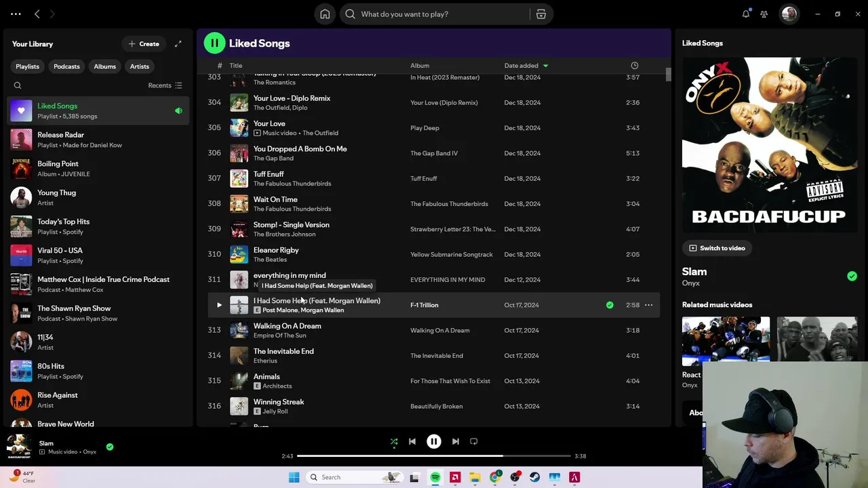
Task: Open the Browse icon beside search field
Action: point(541,14)
